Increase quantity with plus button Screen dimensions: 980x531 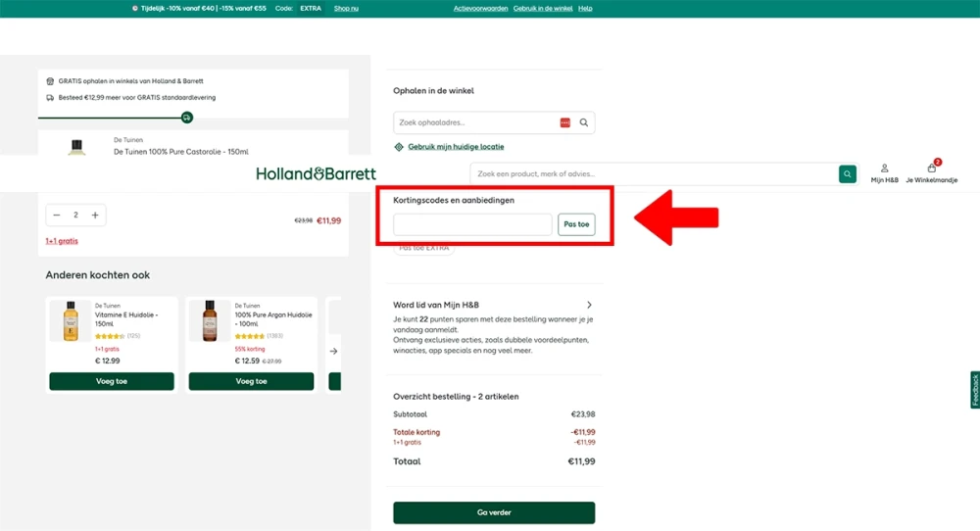95,215
